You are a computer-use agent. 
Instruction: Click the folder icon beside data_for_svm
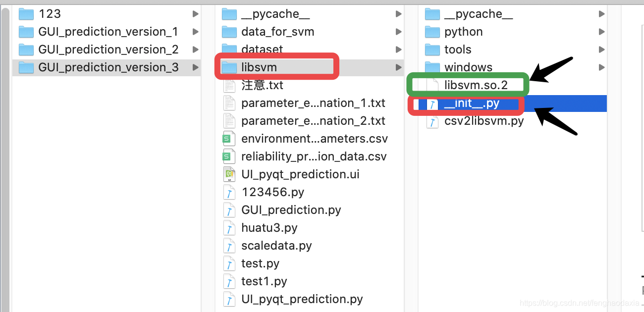point(229,31)
